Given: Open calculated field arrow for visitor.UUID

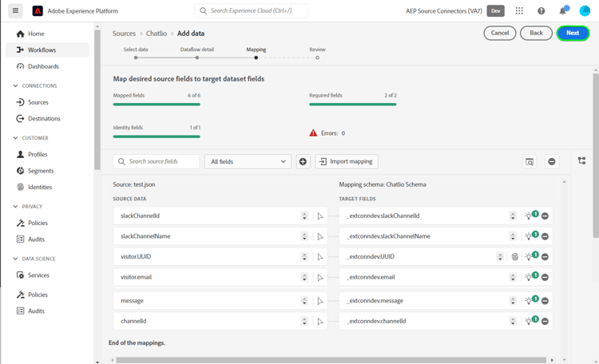Looking at the screenshot, I should (320, 257).
